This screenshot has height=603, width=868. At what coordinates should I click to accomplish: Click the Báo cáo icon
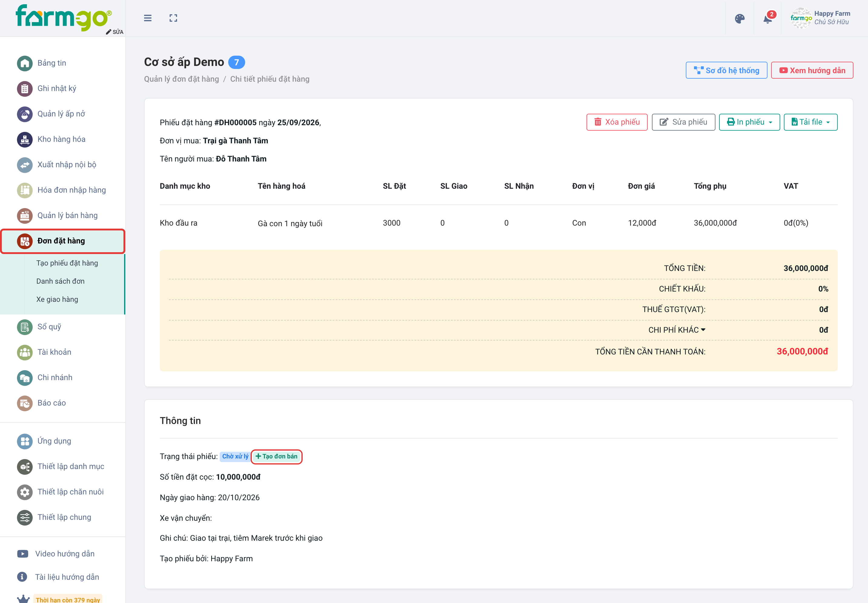click(25, 403)
